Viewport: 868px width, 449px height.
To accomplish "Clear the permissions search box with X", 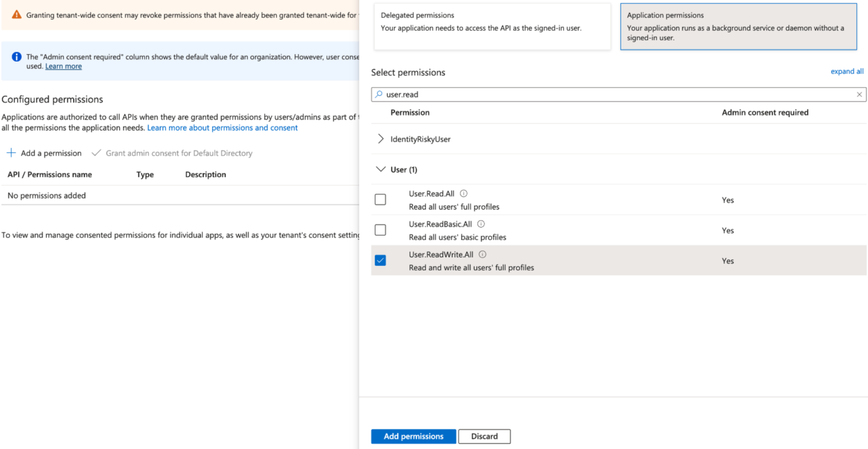I will tap(859, 95).
